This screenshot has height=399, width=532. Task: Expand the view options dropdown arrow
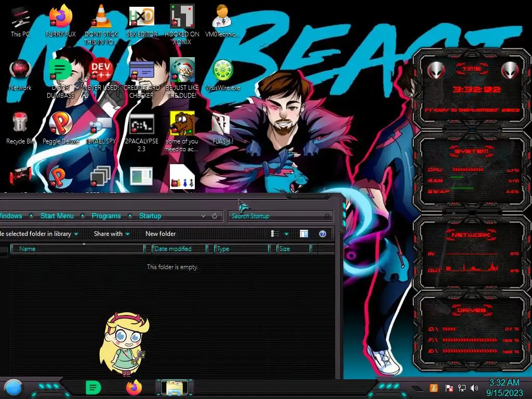click(286, 234)
